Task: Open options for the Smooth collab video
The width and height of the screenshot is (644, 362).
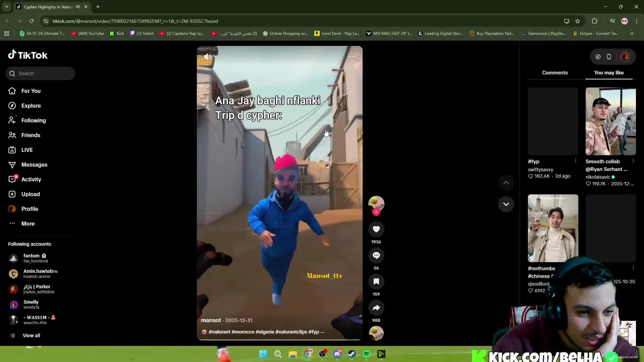Action: pyautogui.click(x=633, y=161)
